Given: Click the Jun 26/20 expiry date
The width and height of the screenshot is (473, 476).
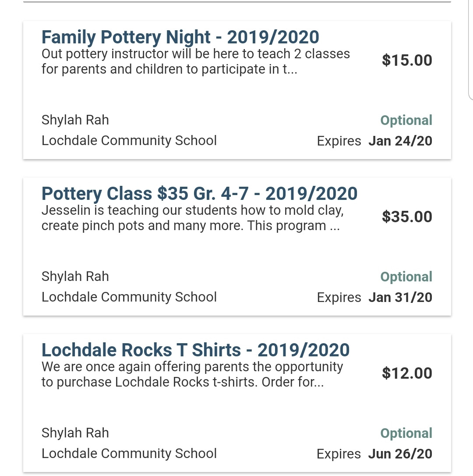Looking at the screenshot, I should click(400, 454).
